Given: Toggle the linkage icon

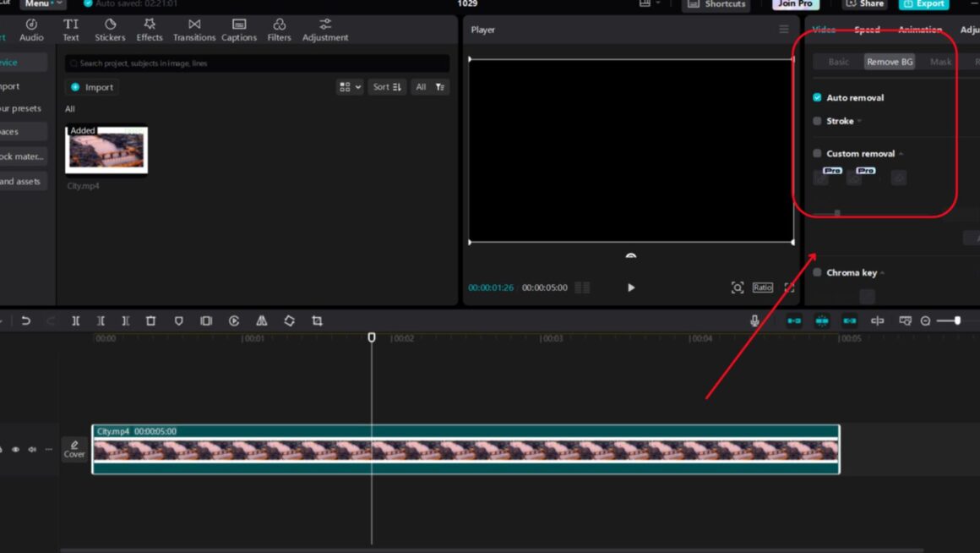Looking at the screenshot, I should [850, 321].
